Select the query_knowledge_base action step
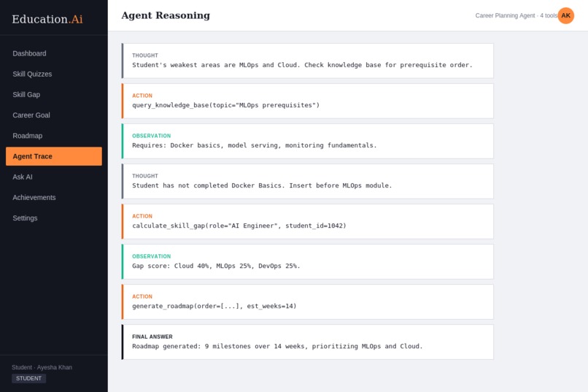This screenshot has height=392, width=588. (308, 101)
